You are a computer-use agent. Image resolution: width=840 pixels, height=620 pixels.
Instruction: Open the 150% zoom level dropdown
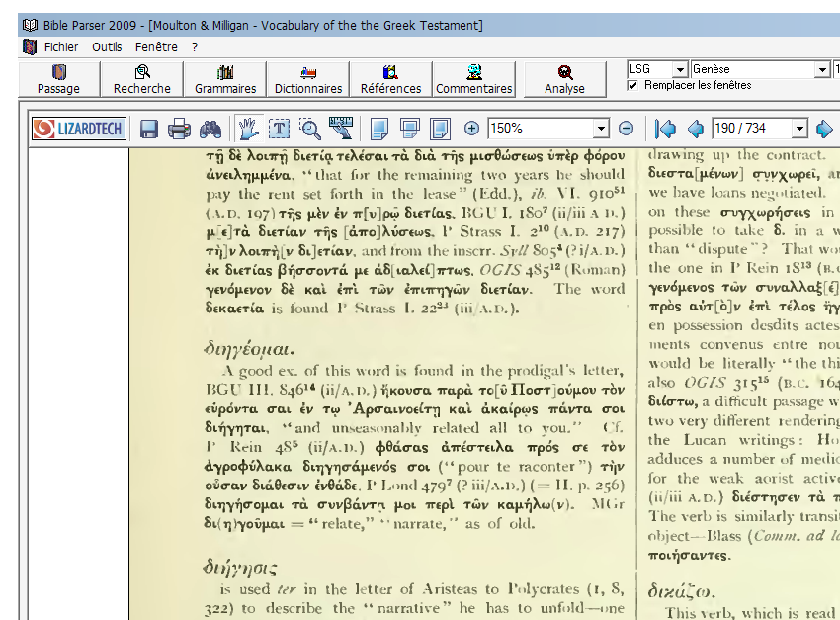601,129
